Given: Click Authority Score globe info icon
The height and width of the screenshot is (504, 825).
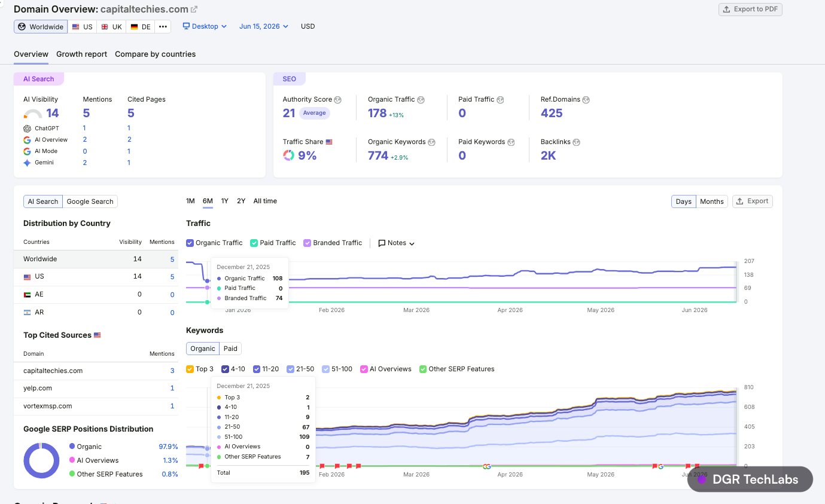Looking at the screenshot, I should (x=337, y=100).
